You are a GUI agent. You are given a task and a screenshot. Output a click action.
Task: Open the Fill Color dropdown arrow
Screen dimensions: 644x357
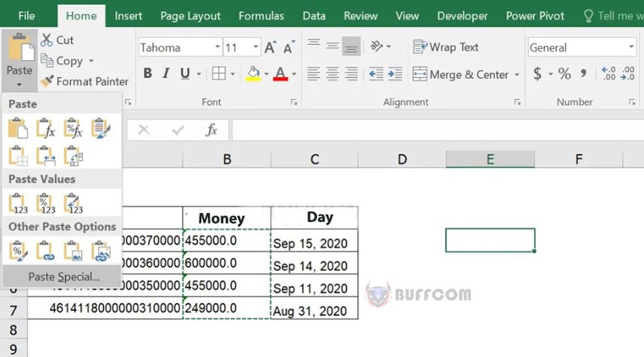(266, 74)
